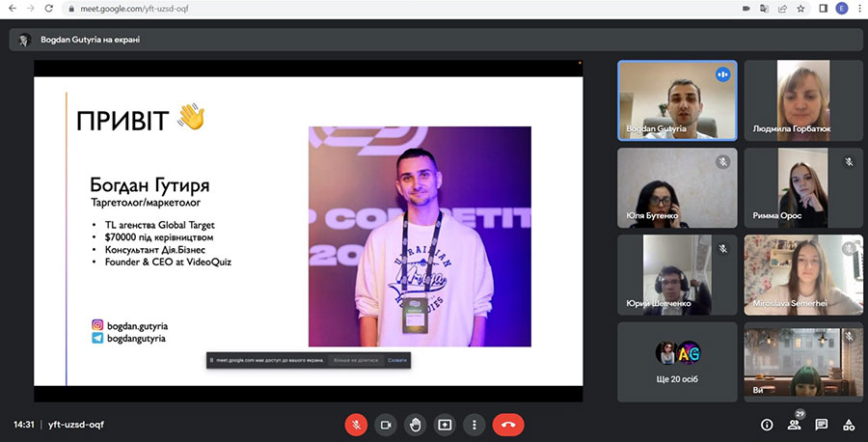Click the 'ПРИВІТ' heading on the slide
868x442 pixels.
tap(122, 121)
